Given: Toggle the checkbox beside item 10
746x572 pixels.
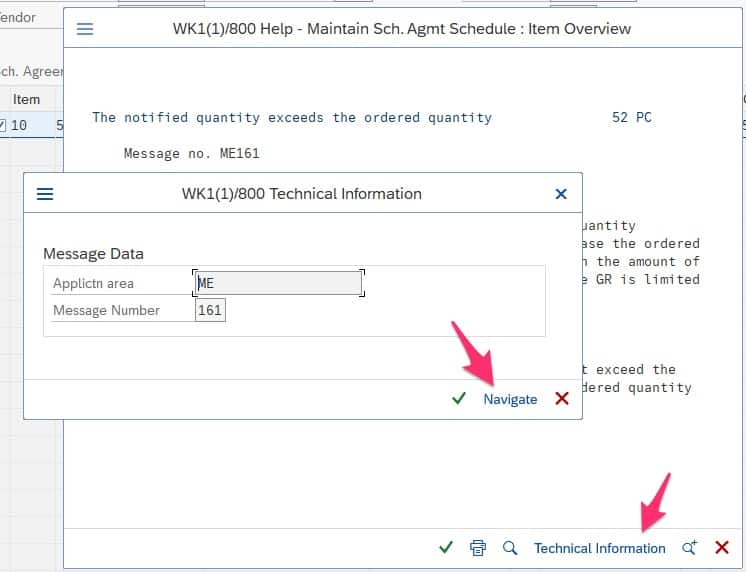Looking at the screenshot, I should click(x=3, y=126).
